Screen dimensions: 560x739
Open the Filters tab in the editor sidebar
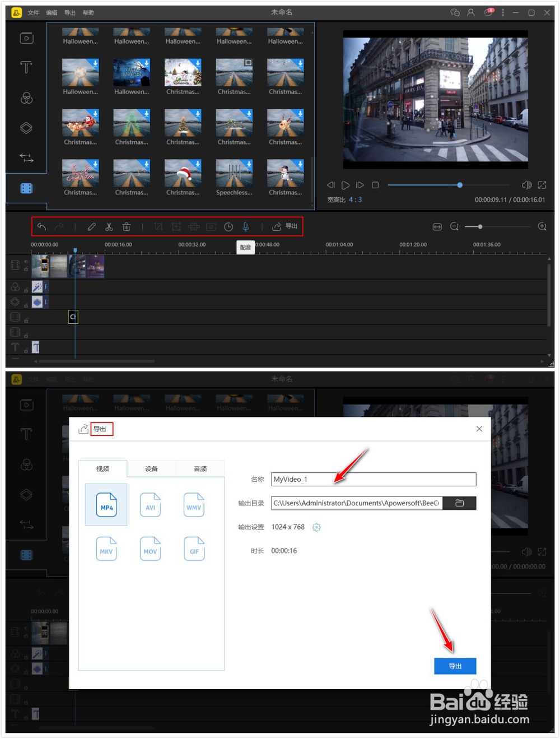click(26, 98)
